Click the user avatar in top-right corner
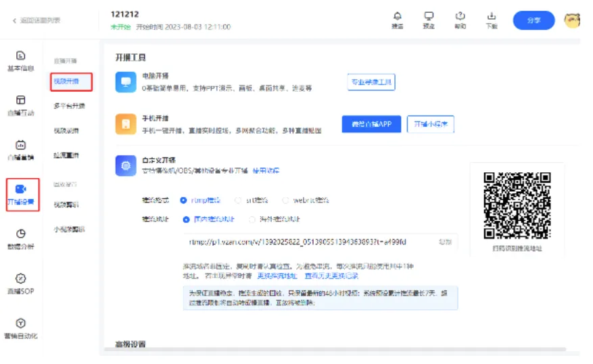The image size is (593, 364). coord(572,20)
